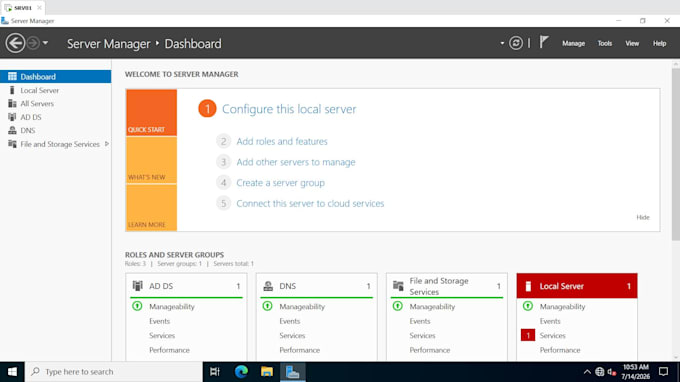Click the refresh dashboard icon
Viewport: 680px width, 382px height.
(x=516, y=43)
